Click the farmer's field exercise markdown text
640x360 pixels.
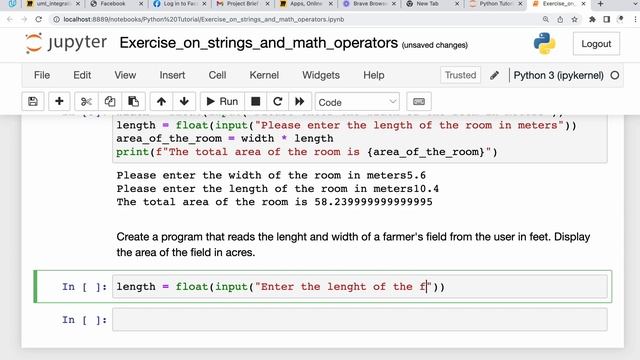353,244
